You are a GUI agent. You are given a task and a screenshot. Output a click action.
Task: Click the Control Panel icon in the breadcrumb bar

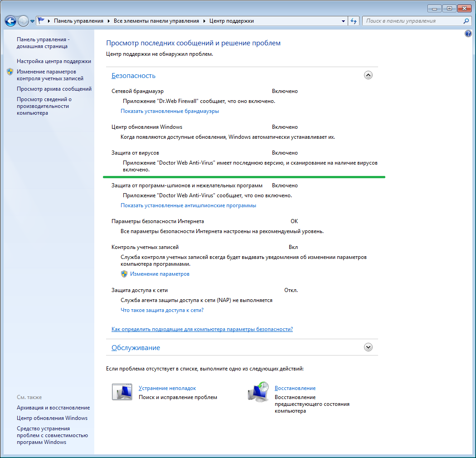pyautogui.click(x=40, y=21)
